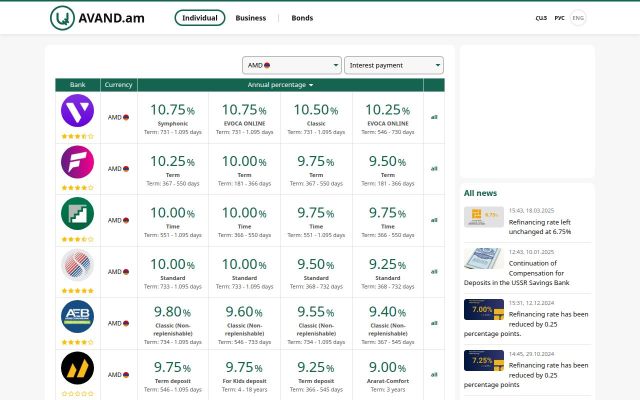
Task: Open the 10.50% Classic deposit
Action: pos(316,118)
